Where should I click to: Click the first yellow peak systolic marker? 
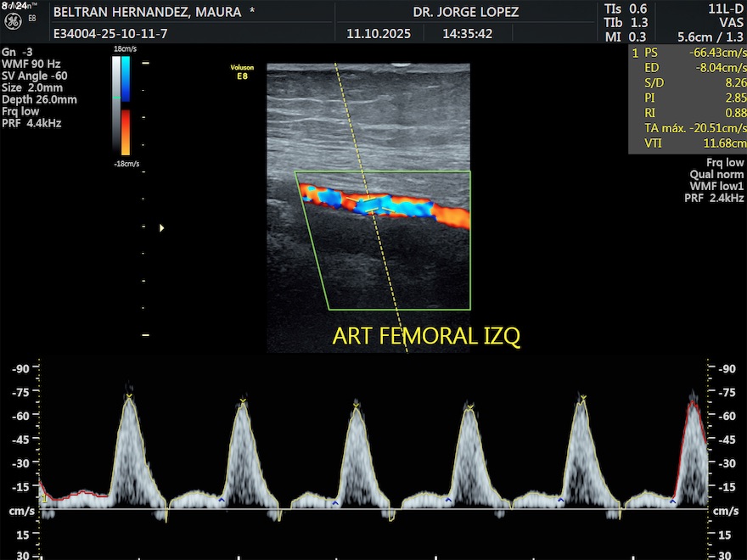[129, 396]
